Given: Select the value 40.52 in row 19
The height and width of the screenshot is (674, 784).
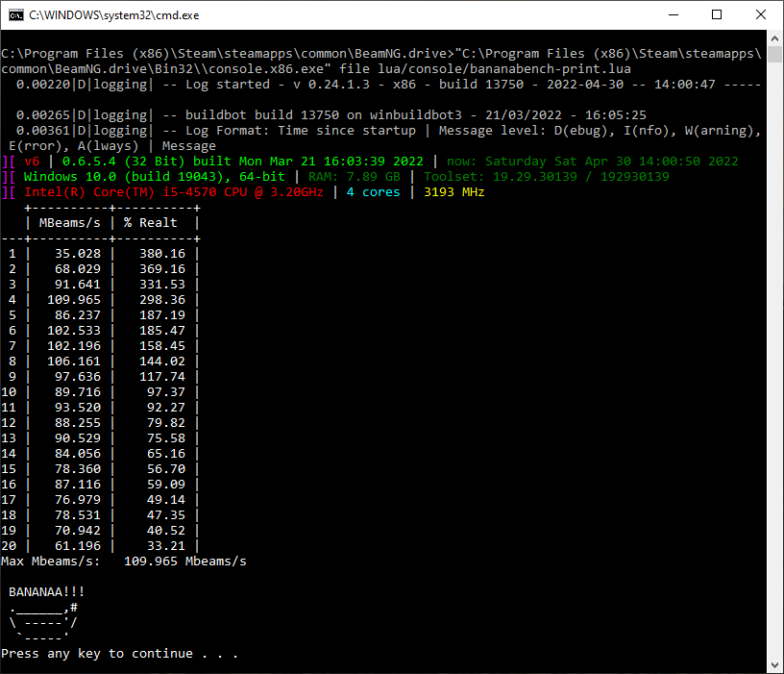Looking at the screenshot, I should click(x=166, y=531).
